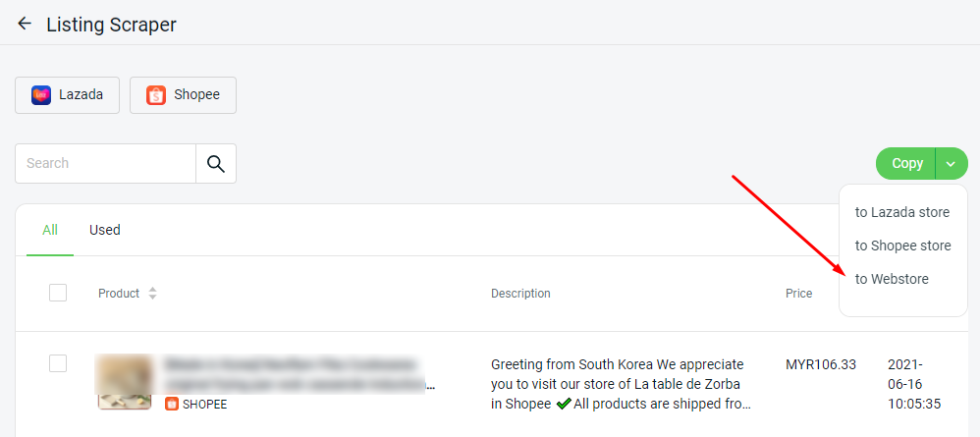Switch to the All tab

pyautogui.click(x=50, y=230)
